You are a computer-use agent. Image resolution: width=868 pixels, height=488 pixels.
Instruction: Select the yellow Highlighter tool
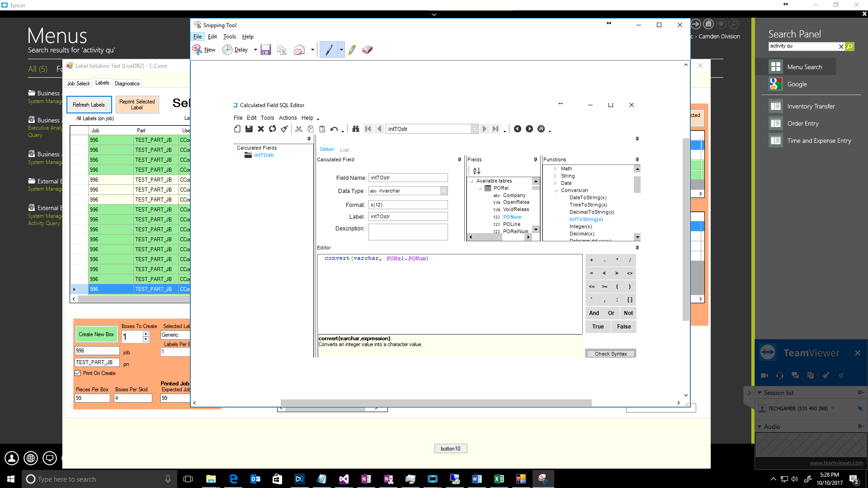352,50
